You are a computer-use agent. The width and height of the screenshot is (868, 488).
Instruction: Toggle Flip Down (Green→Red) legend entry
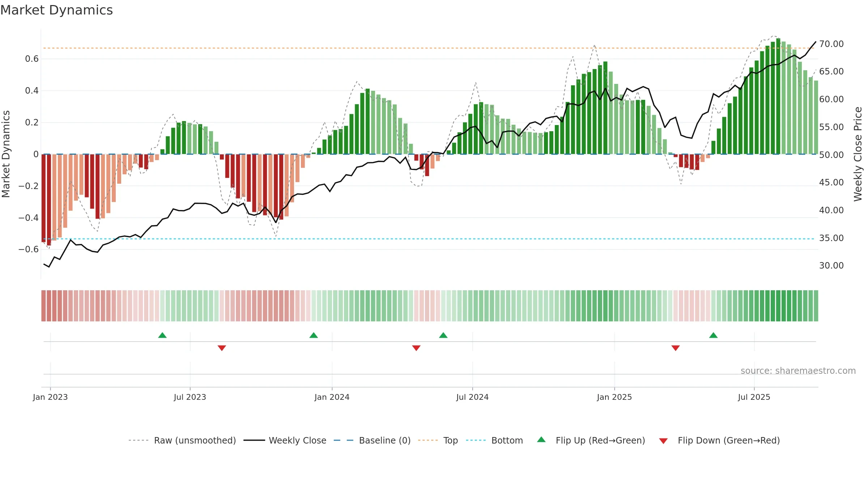[719, 440]
